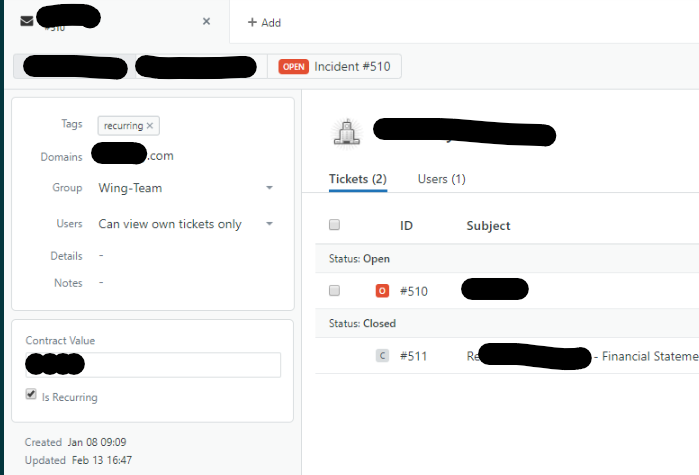
Task: Click the organization building avatar icon
Action: coord(347,133)
